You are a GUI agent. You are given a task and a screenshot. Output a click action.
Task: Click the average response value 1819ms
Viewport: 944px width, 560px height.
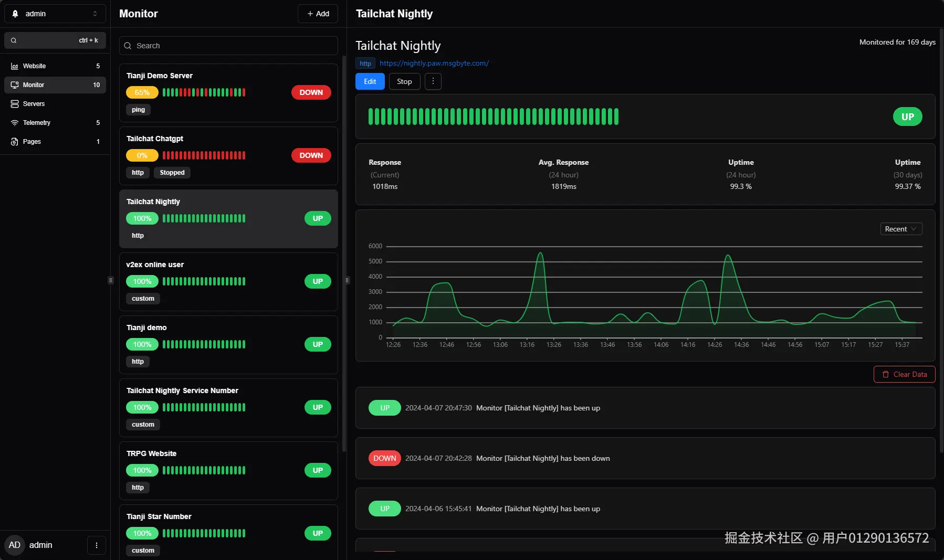click(564, 186)
